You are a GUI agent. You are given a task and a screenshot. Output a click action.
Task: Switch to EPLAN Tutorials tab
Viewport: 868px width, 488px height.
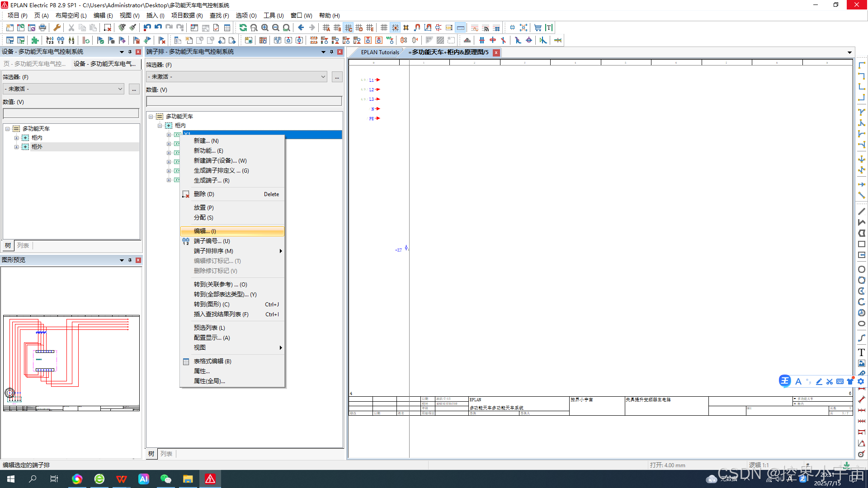(380, 52)
